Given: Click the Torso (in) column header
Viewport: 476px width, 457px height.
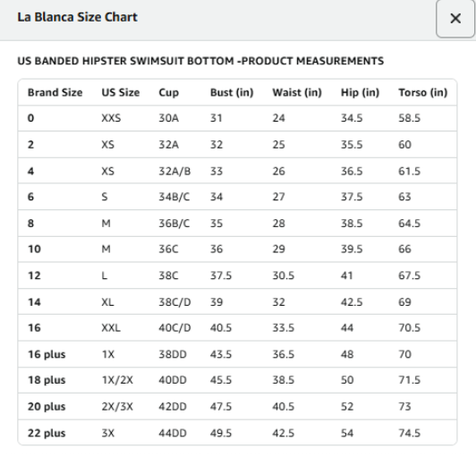Looking at the screenshot, I should pyautogui.click(x=423, y=92).
